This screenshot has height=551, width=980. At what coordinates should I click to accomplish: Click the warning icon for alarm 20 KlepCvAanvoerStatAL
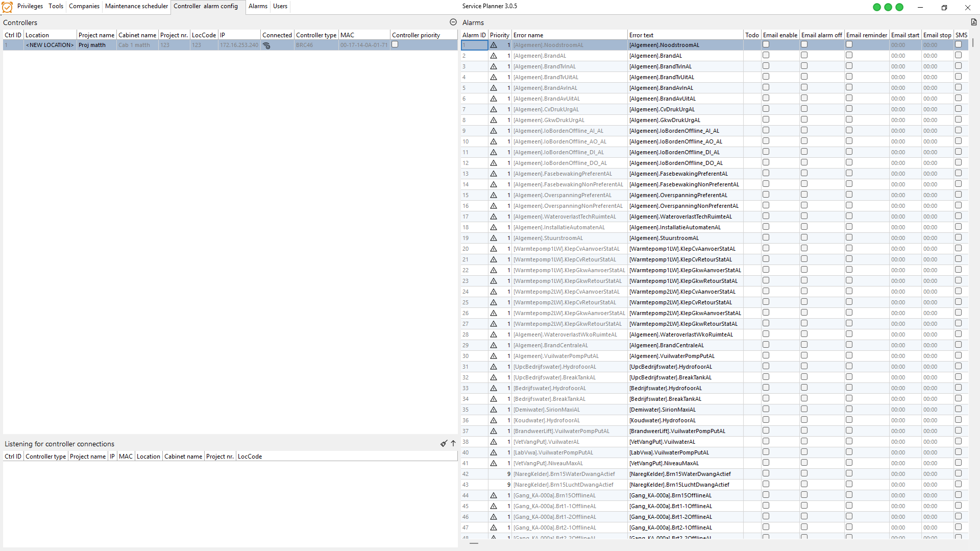tap(494, 249)
